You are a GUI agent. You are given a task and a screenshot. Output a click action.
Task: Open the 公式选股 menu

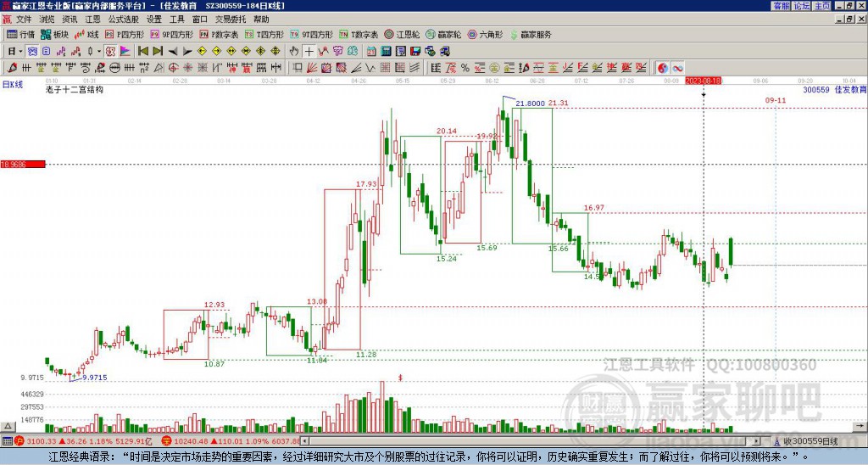tap(124, 20)
